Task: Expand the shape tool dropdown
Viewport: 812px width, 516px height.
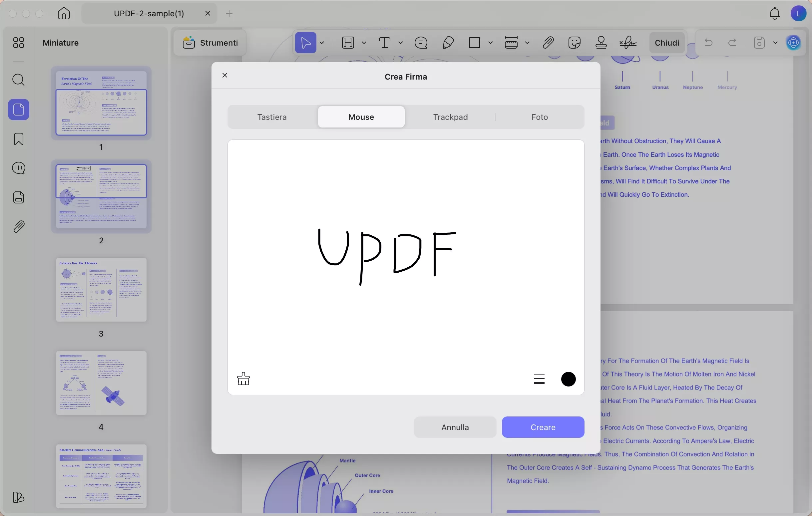Action: point(491,43)
